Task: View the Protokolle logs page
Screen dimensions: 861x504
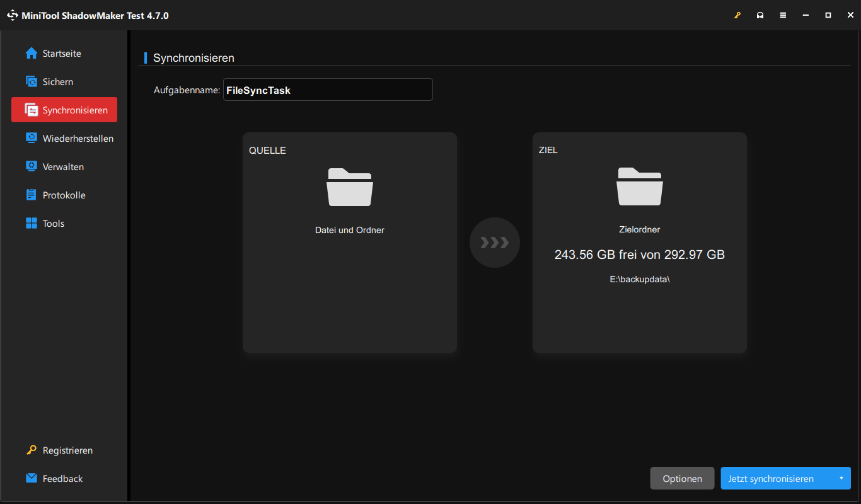Action: click(64, 195)
